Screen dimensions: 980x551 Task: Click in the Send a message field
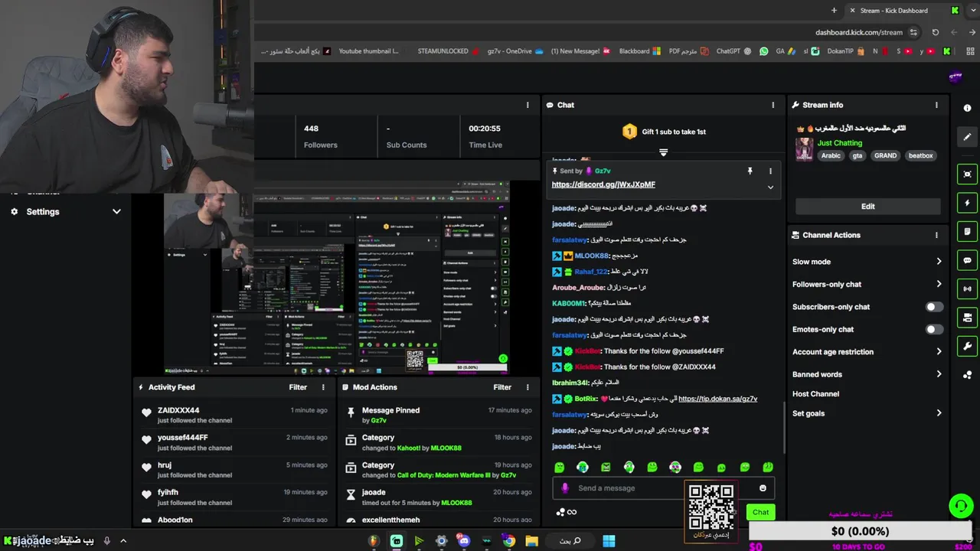click(665, 488)
